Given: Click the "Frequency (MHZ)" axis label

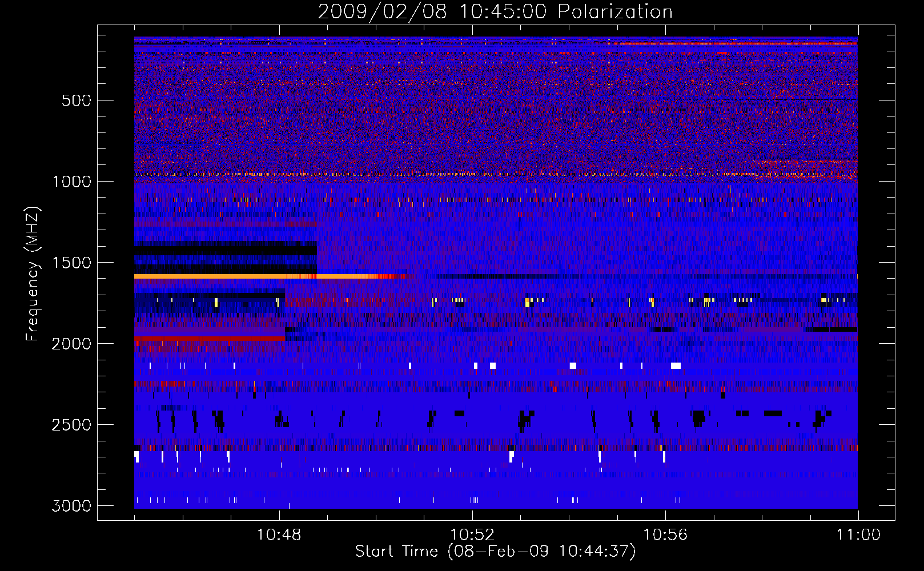Looking at the screenshot, I should pos(33,274).
